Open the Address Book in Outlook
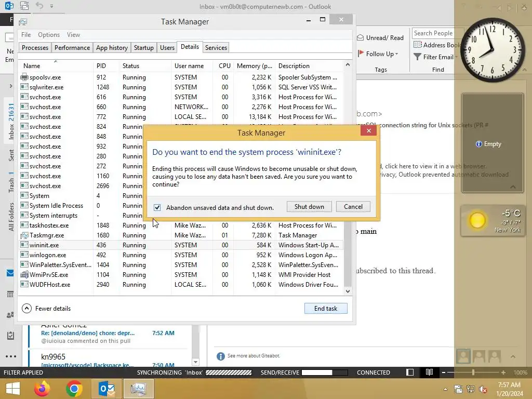Viewport: 532px width, 399px height. tap(436, 45)
